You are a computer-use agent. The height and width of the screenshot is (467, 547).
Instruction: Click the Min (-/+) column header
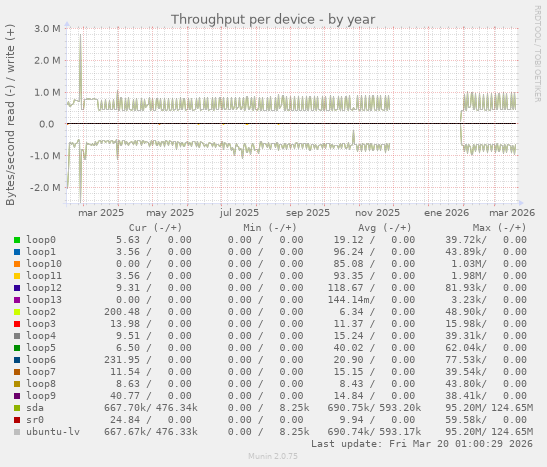(270, 228)
